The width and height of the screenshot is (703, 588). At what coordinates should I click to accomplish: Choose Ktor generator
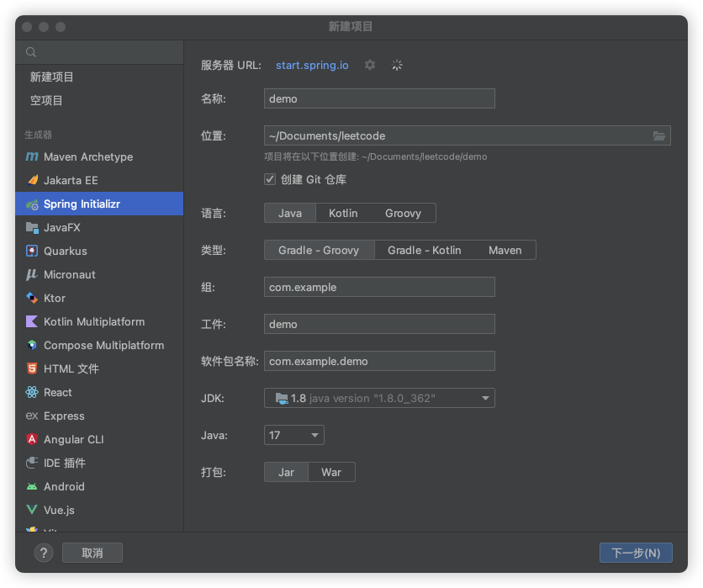tap(99, 299)
